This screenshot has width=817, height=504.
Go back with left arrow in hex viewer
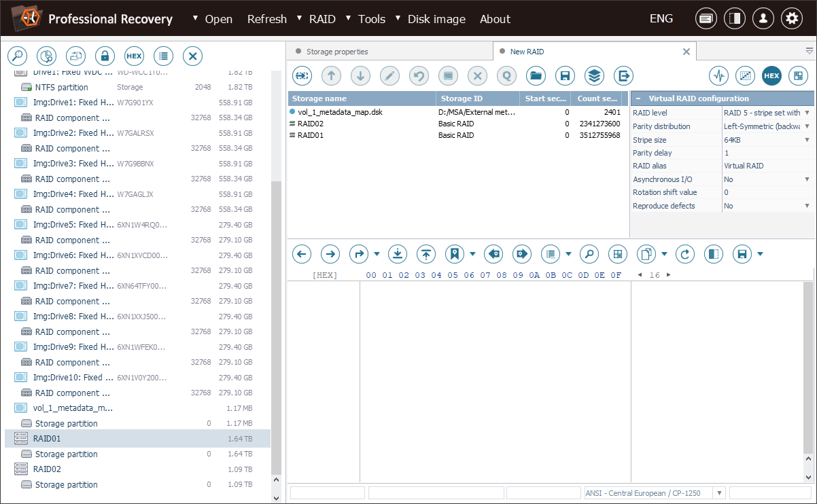[302, 254]
